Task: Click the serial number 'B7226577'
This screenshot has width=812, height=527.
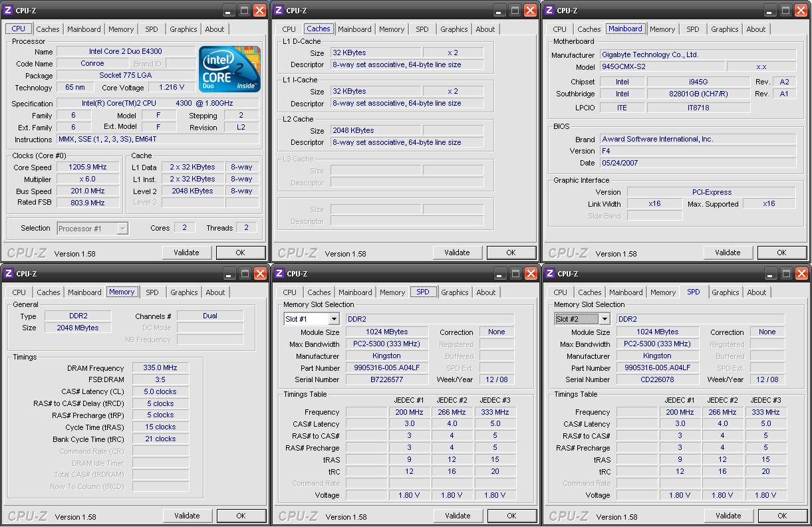Action: point(386,379)
